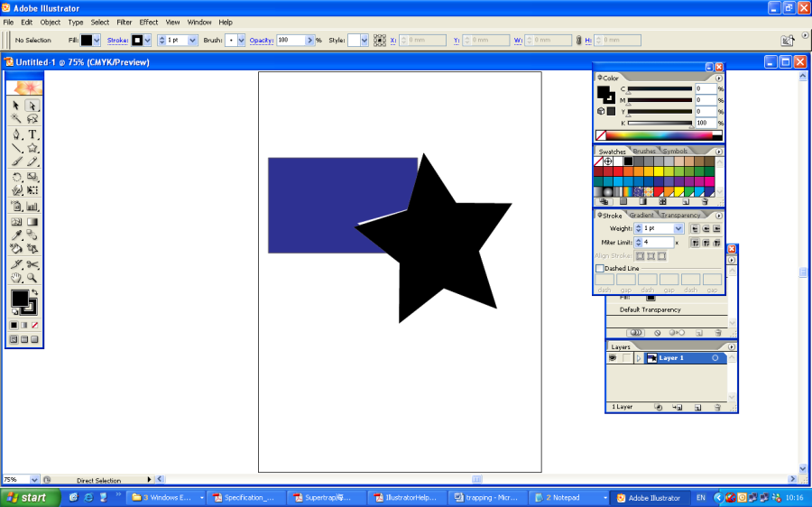Switch to the Gradient tab

click(x=641, y=216)
